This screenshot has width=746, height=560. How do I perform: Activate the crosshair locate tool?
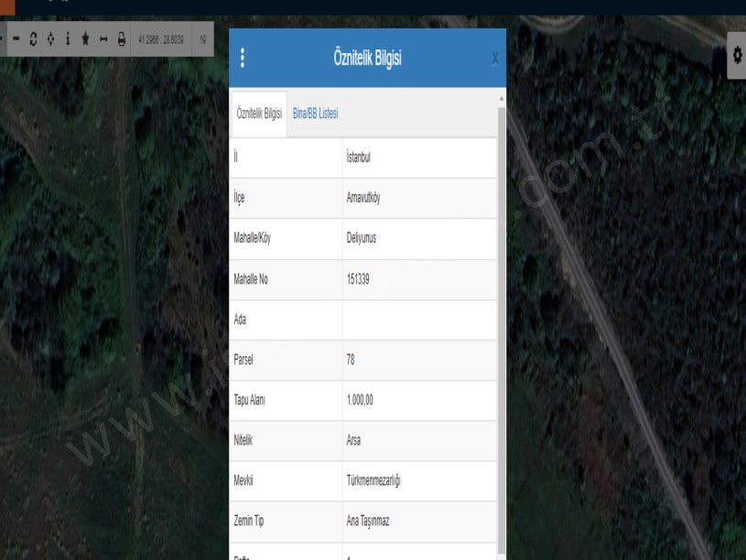tap(50, 40)
